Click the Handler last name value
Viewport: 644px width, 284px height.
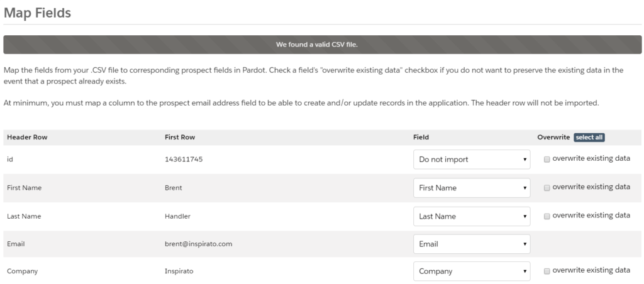tap(177, 216)
